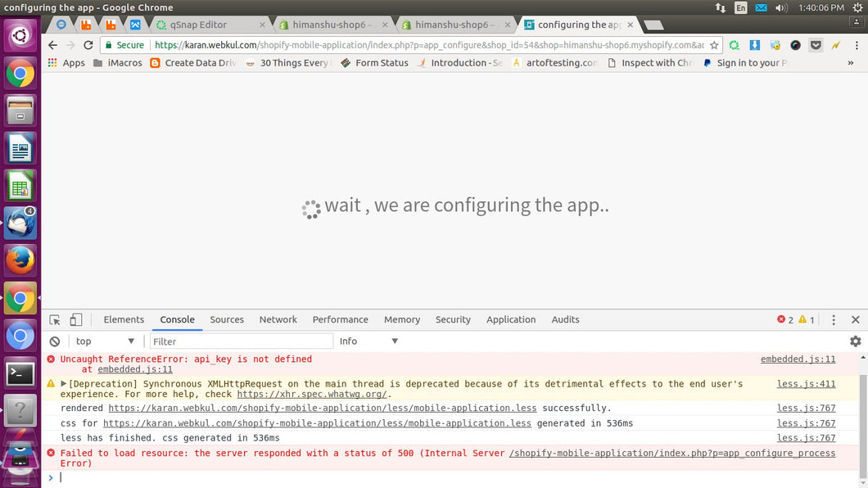The height and width of the screenshot is (488, 868).
Task: Clear the console with the clear icon
Action: click(55, 341)
